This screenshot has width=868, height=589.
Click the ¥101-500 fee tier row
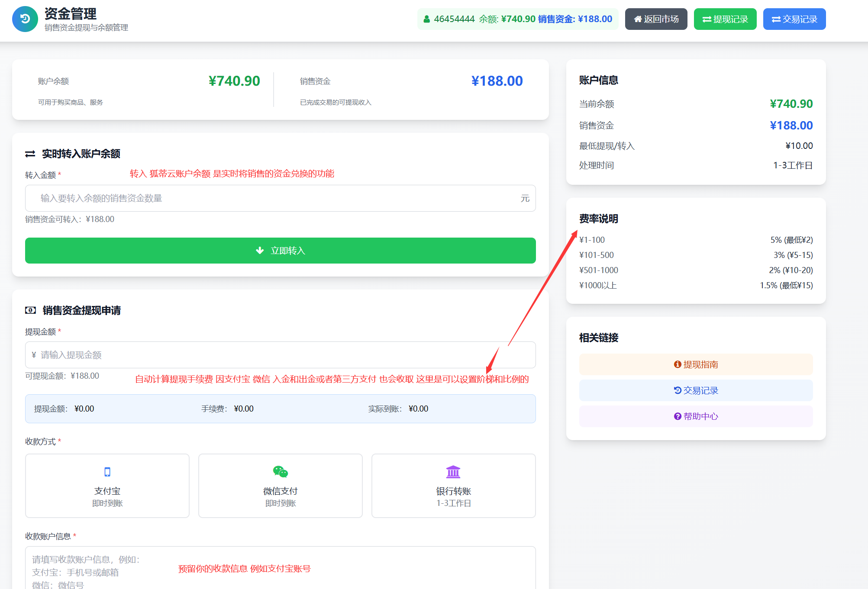696,255
